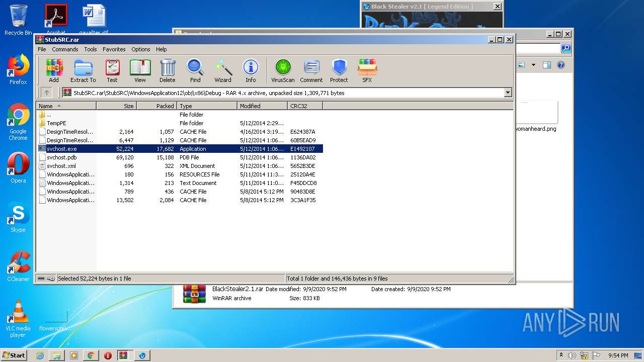Click the volume icon in system tray
This screenshot has height=362, width=644.
point(572,355)
